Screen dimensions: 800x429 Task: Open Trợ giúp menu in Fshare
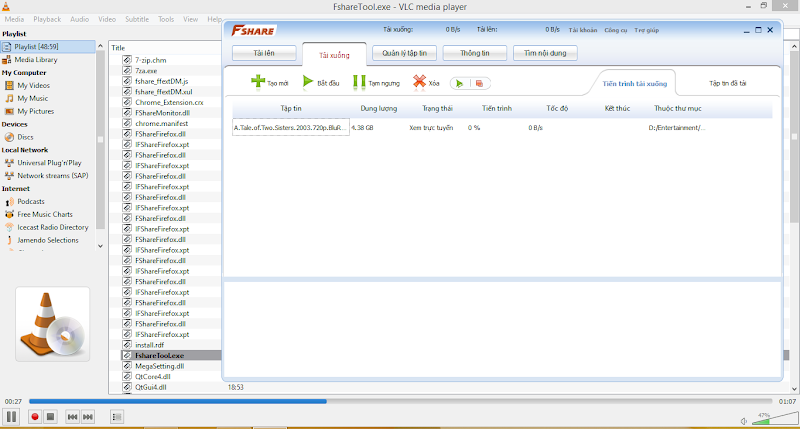tap(646, 30)
